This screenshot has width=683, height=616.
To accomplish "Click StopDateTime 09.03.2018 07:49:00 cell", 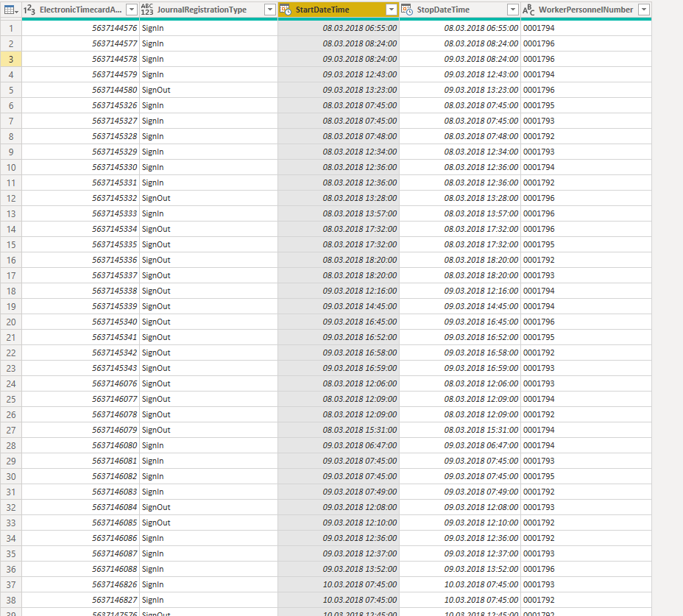I will point(460,492).
